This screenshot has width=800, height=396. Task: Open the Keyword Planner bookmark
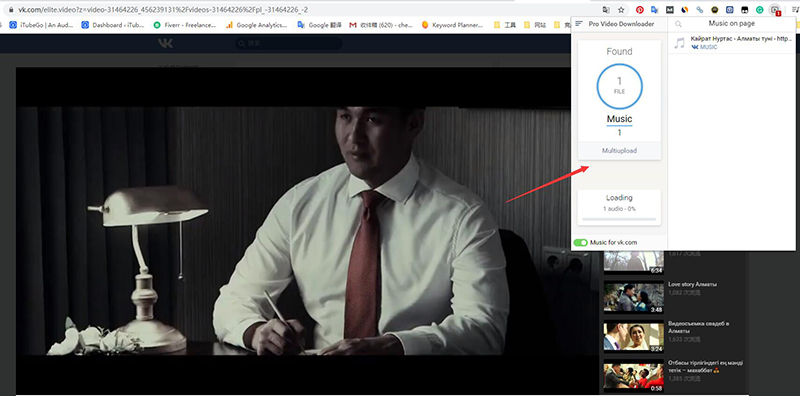point(453,24)
